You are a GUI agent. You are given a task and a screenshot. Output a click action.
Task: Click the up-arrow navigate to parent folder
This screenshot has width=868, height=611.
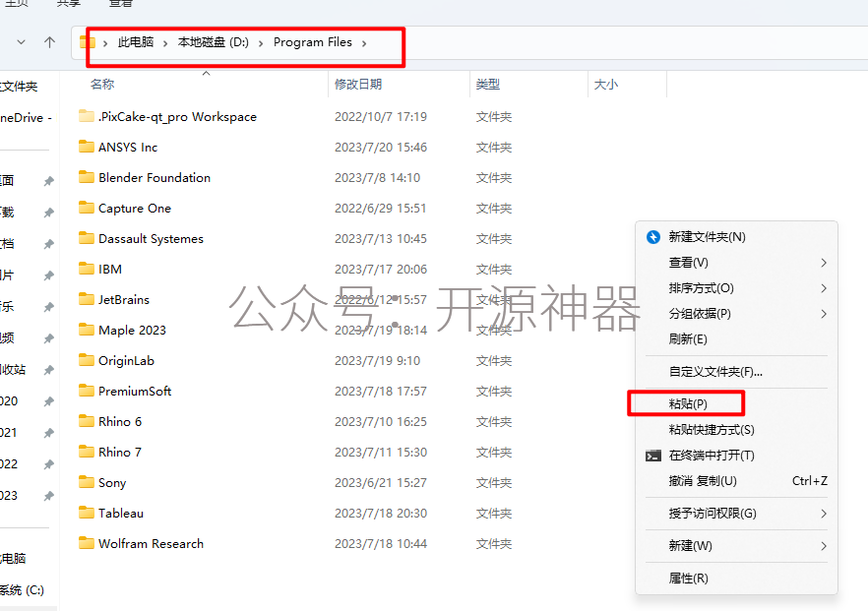(49, 42)
